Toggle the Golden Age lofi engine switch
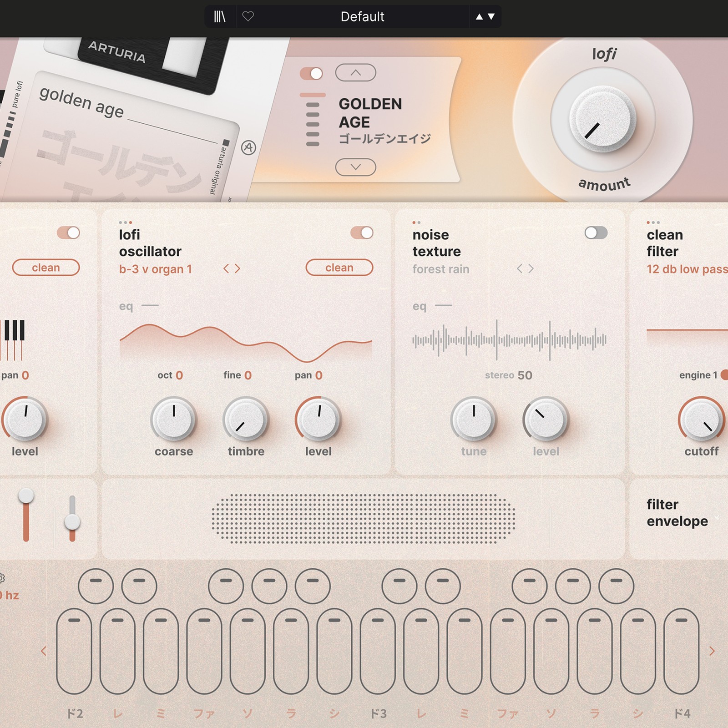 pyautogui.click(x=311, y=73)
